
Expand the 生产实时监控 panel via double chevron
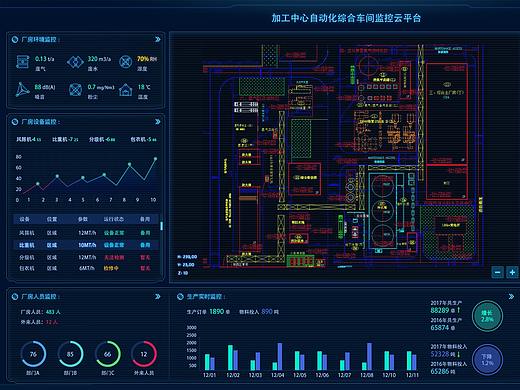tap(511, 296)
